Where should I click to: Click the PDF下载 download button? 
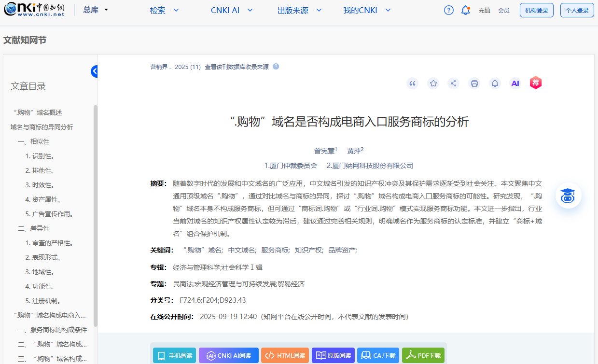pyautogui.click(x=423, y=355)
